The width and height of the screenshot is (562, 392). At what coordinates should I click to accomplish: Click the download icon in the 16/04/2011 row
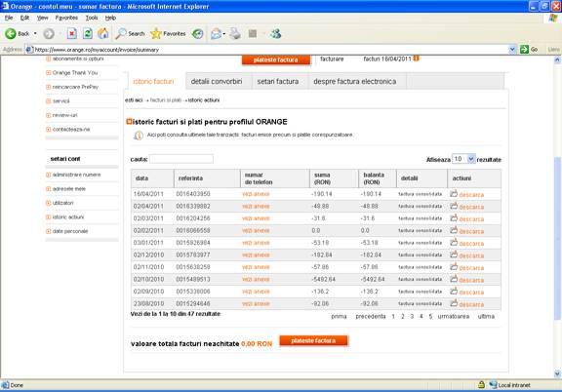[x=454, y=193]
